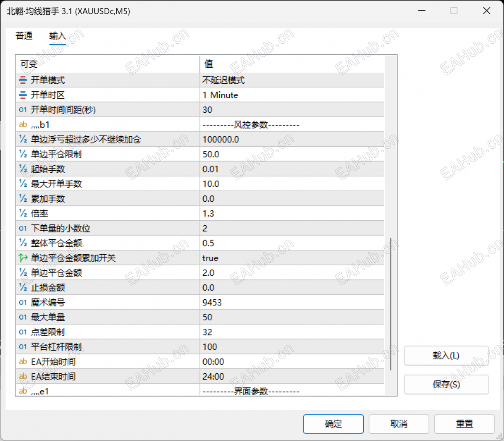Select the 00:00 start time value
The height and width of the screenshot is (441, 504).
tap(292, 362)
